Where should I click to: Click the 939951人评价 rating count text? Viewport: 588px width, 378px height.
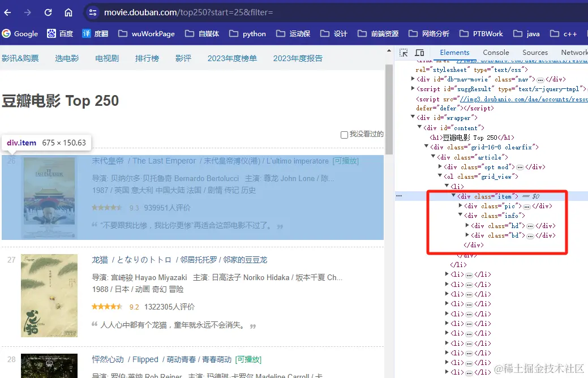(x=168, y=208)
